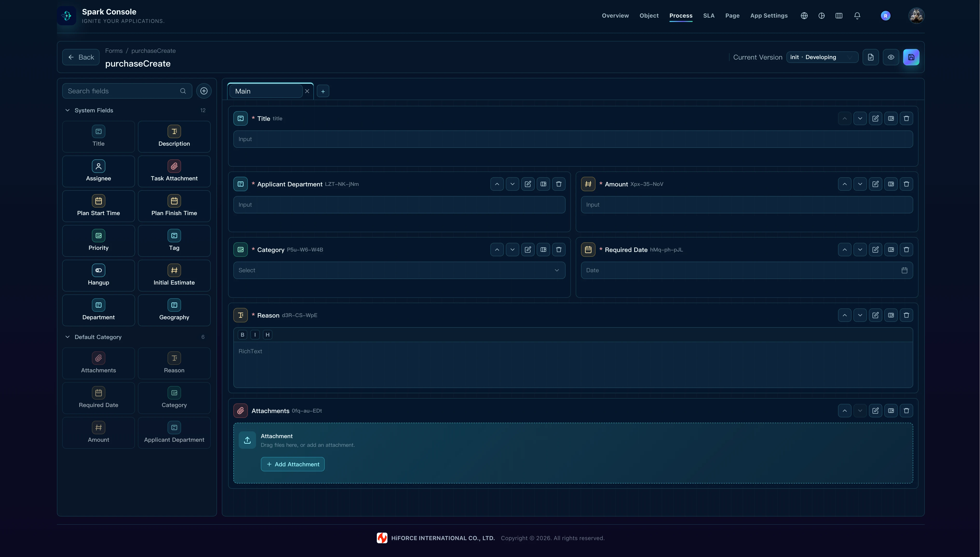Click the Back button

81,57
